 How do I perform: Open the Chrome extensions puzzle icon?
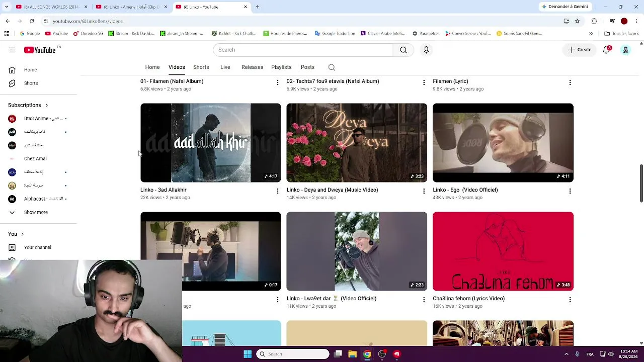click(594, 21)
